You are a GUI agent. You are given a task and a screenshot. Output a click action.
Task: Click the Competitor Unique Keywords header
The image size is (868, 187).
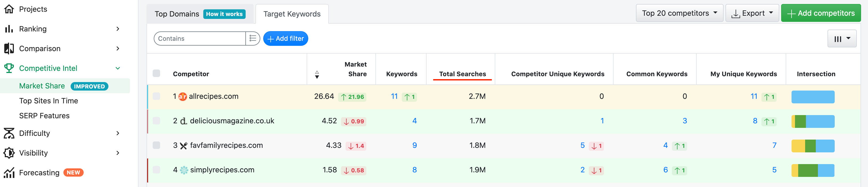coord(558,74)
